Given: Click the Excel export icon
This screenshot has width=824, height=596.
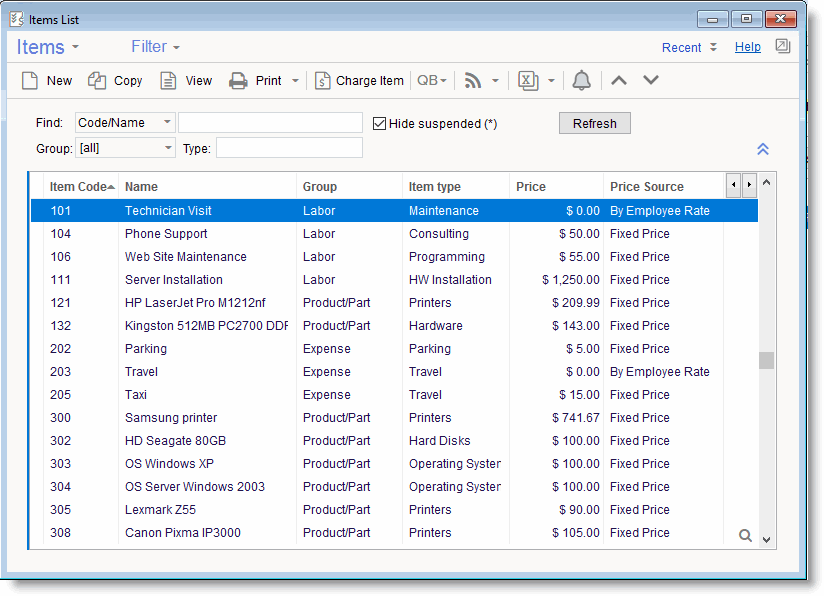Looking at the screenshot, I should [528, 81].
